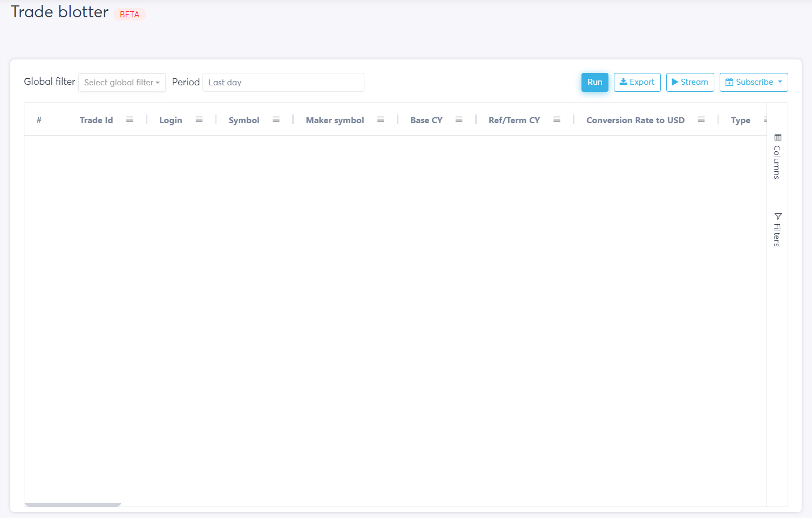Open the Symbol column menu icon
The width and height of the screenshot is (812, 518).
pyautogui.click(x=276, y=119)
